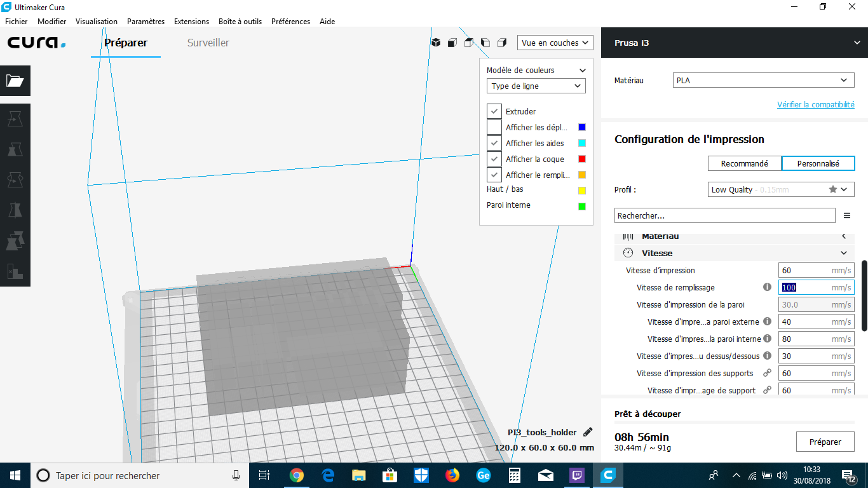Click the 3D isometric view cube icon
Image resolution: width=868 pixels, height=488 pixels.
pyautogui.click(x=436, y=43)
